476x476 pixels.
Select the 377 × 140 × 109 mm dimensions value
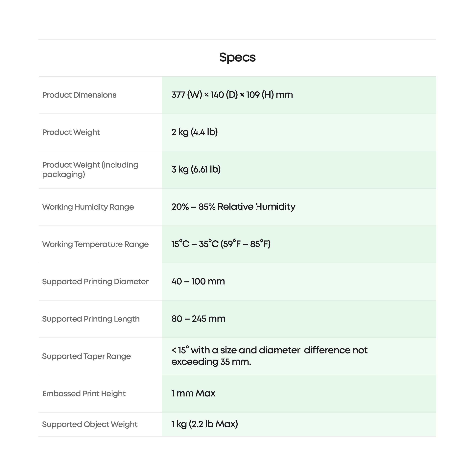tap(232, 95)
